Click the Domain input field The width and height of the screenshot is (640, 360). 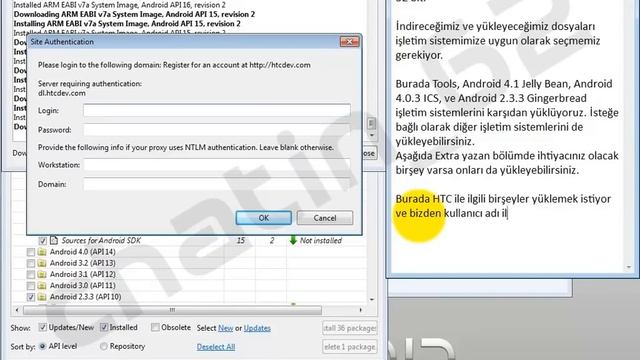[217, 184]
